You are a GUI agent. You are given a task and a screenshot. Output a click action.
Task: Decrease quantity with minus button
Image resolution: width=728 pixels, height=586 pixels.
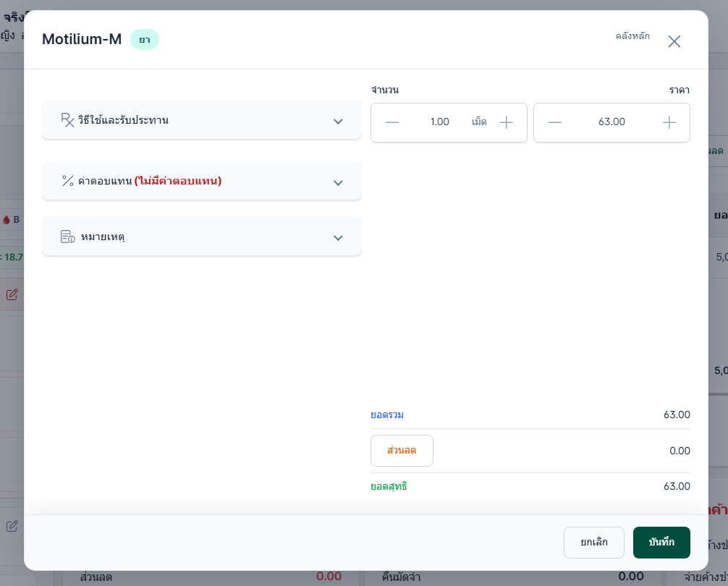pyautogui.click(x=391, y=122)
